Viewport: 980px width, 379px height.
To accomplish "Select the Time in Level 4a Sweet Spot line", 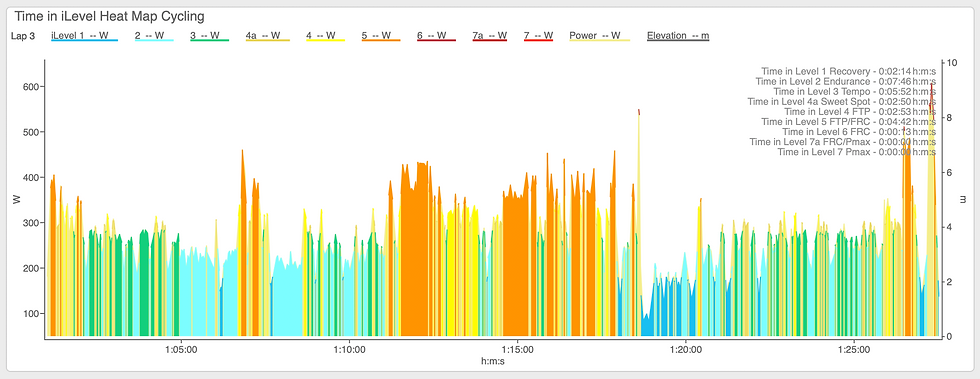I will pos(842,101).
